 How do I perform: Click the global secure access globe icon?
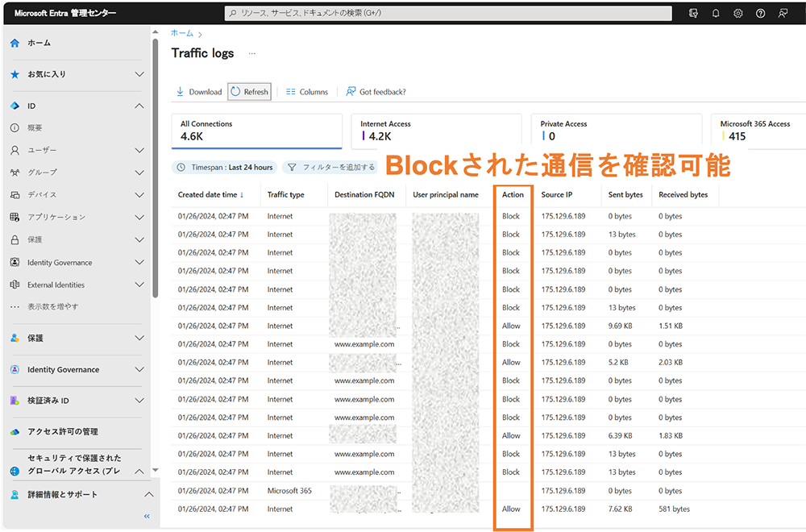click(15, 471)
